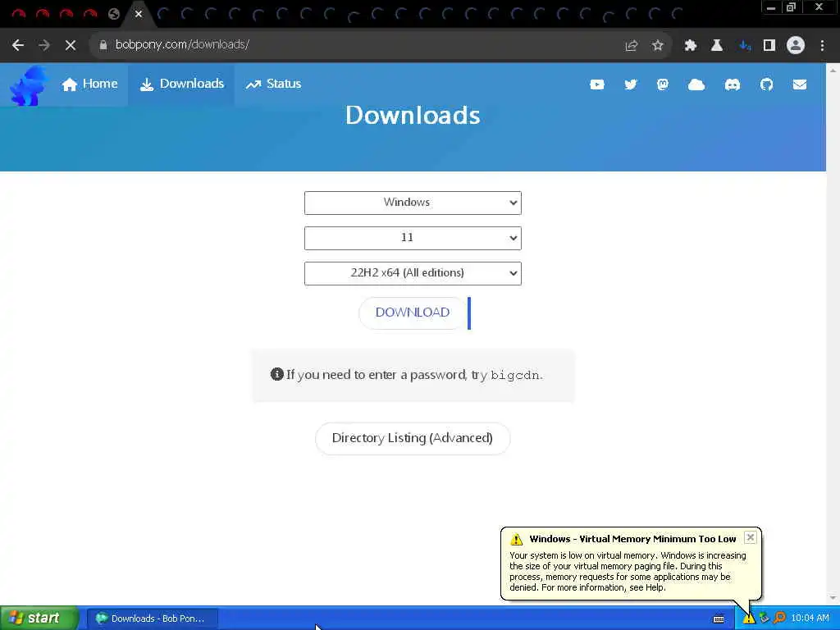Click the safely remove hardware tray icon

(x=764, y=619)
